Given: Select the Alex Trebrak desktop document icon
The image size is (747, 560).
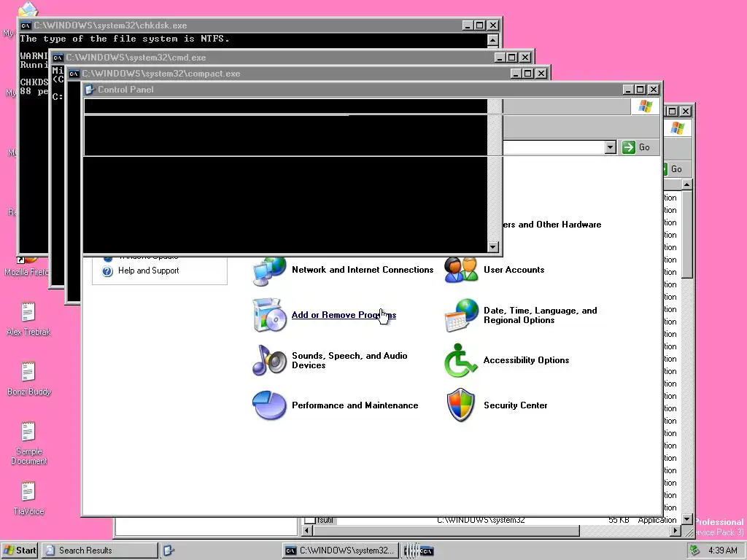Looking at the screenshot, I should click(28, 312).
